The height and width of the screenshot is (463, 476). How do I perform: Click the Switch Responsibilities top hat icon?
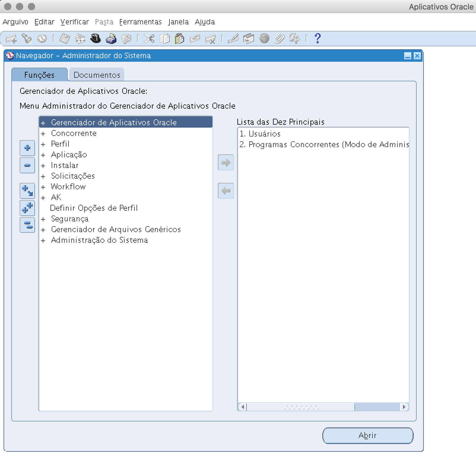(96, 39)
